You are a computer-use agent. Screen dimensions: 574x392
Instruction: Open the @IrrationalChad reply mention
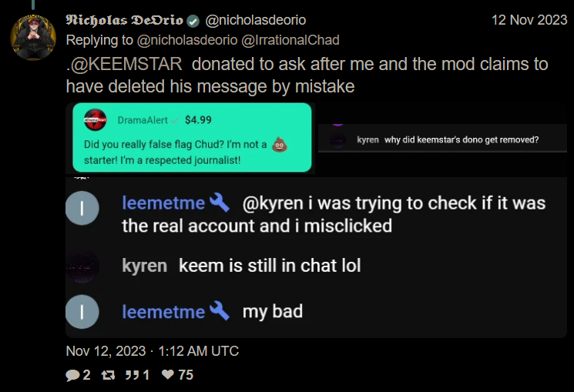(x=292, y=40)
